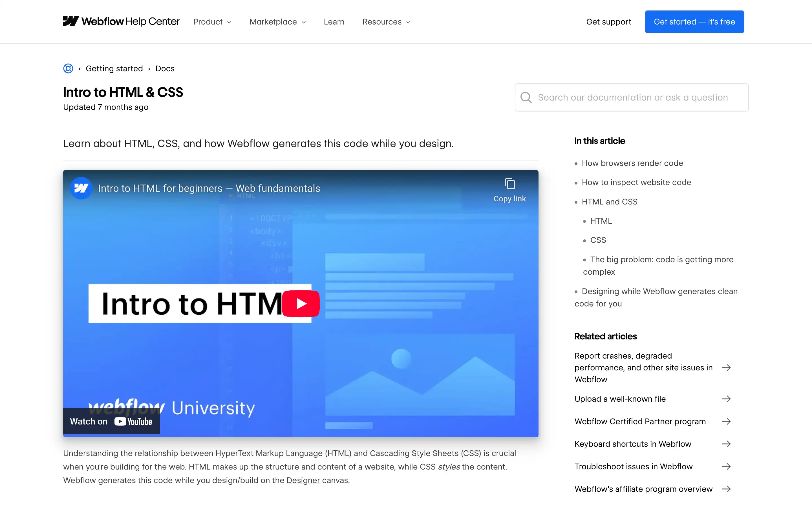Viewport: 812px width, 507px height.
Task: Click the Webflow Help Center logo
Action: click(121, 21)
